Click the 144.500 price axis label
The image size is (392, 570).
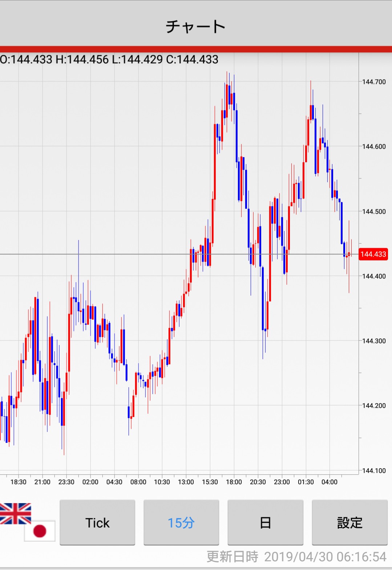click(x=374, y=212)
